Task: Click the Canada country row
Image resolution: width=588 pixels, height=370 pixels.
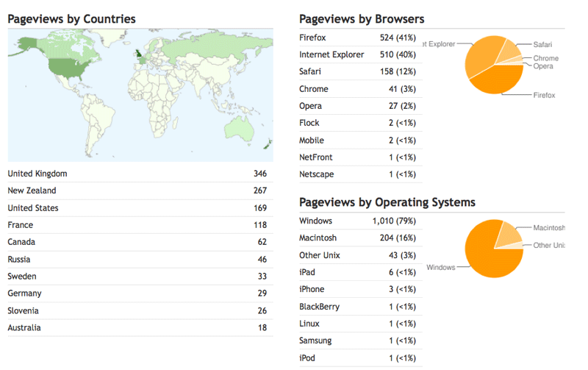Action: tap(140, 242)
